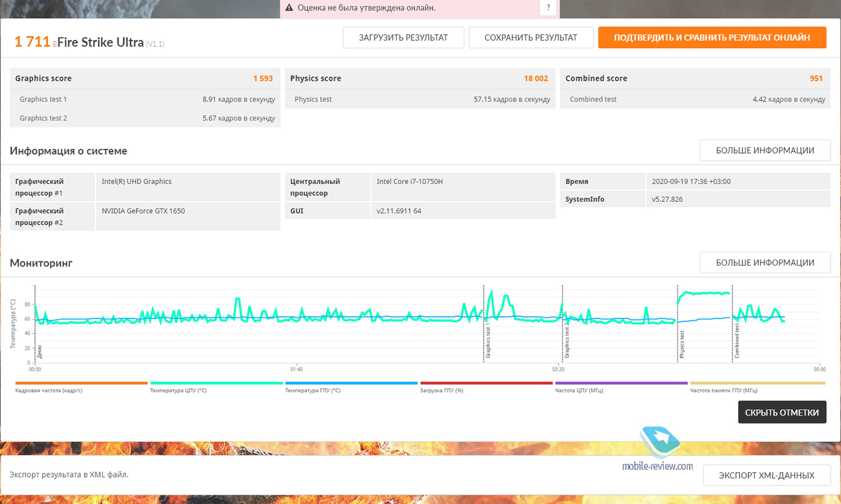The width and height of the screenshot is (841, 504).
Task: Click the (V1.1) version label beside the title
Action: [155, 44]
